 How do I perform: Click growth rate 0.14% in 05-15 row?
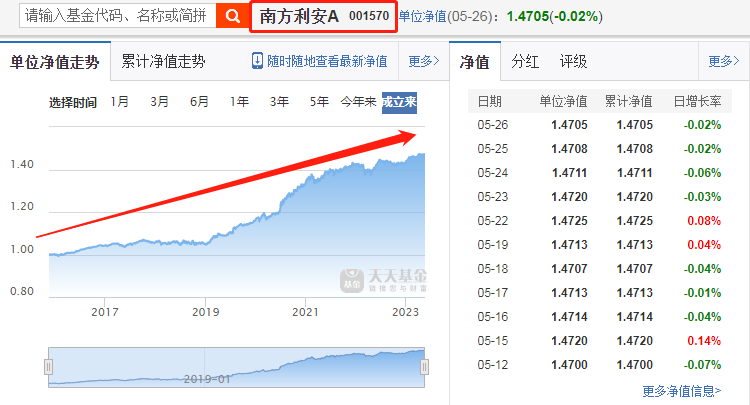coord(704,340)
